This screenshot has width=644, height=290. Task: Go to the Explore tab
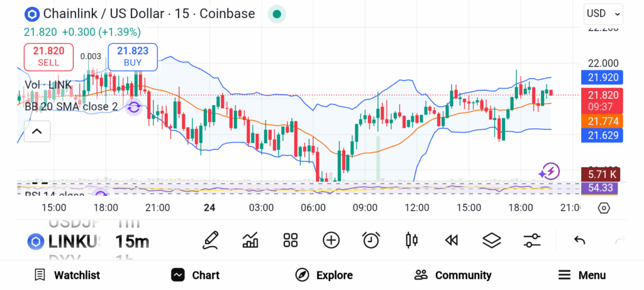[324, 275]
